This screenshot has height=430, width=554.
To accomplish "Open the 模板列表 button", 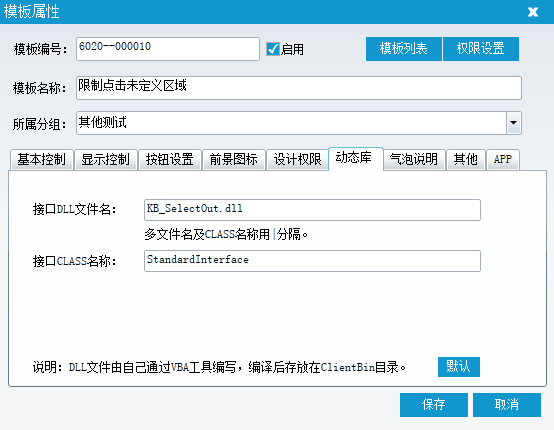I will (404, 49).
